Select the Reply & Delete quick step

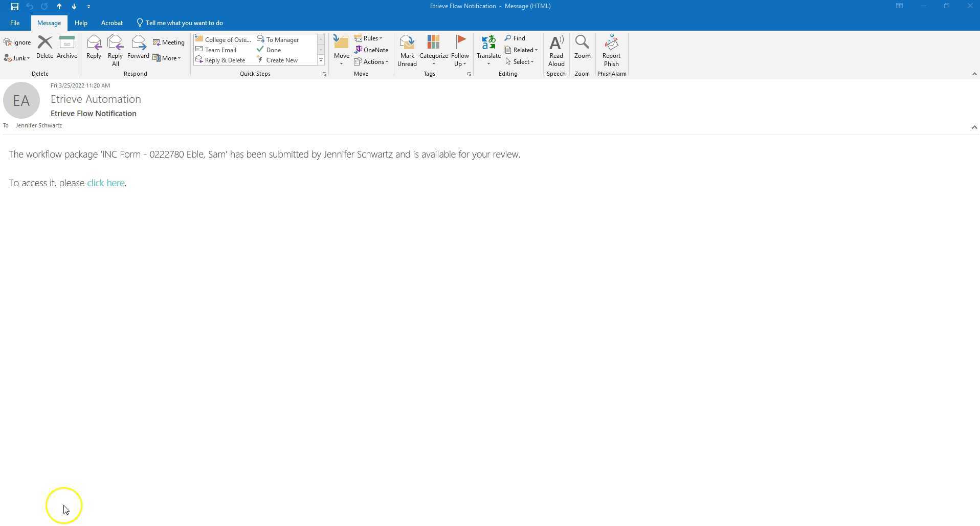221,60
